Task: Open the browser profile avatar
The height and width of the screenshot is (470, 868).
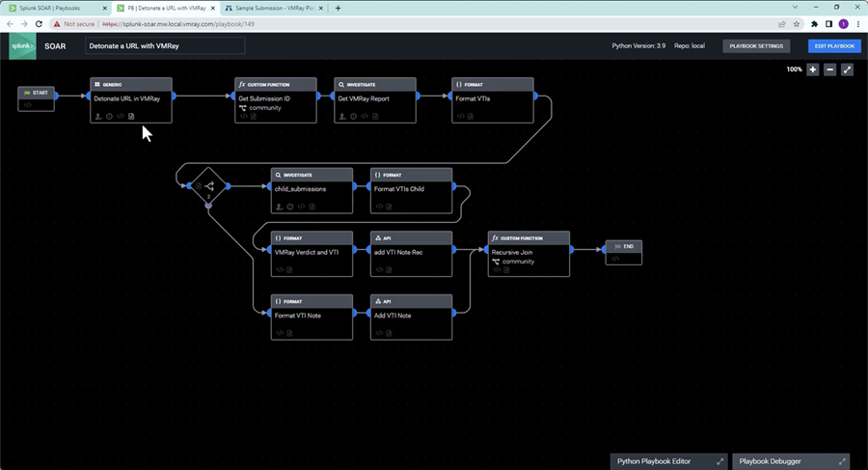Action: pos(843,24)
